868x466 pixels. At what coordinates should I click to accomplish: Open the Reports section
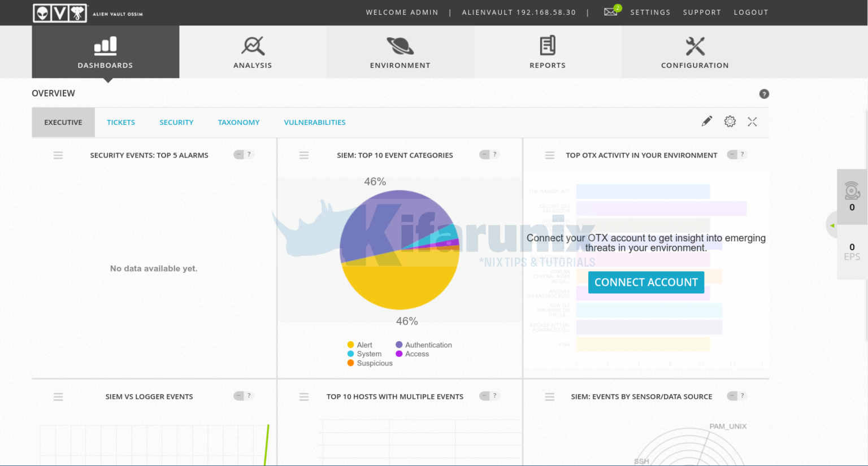click(547, 52)
